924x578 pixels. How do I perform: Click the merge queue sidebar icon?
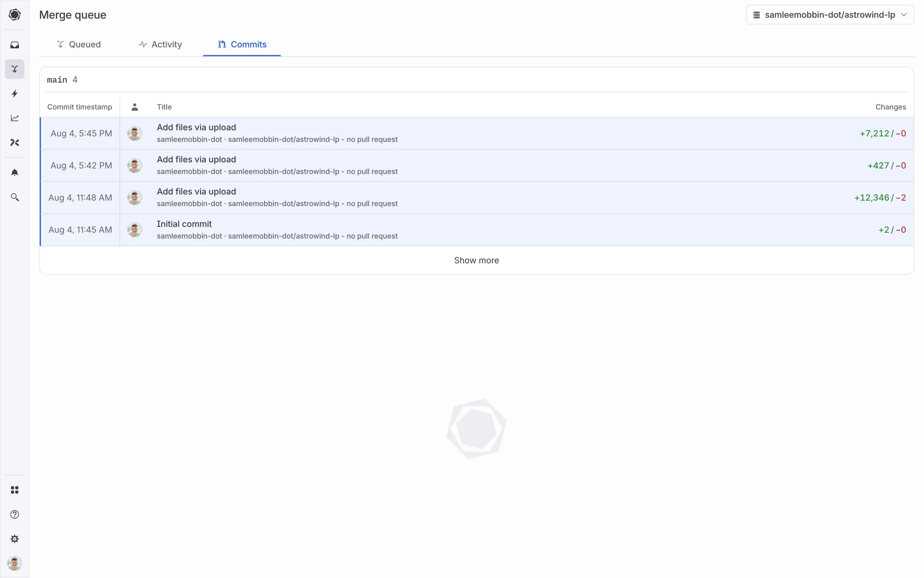14,69
